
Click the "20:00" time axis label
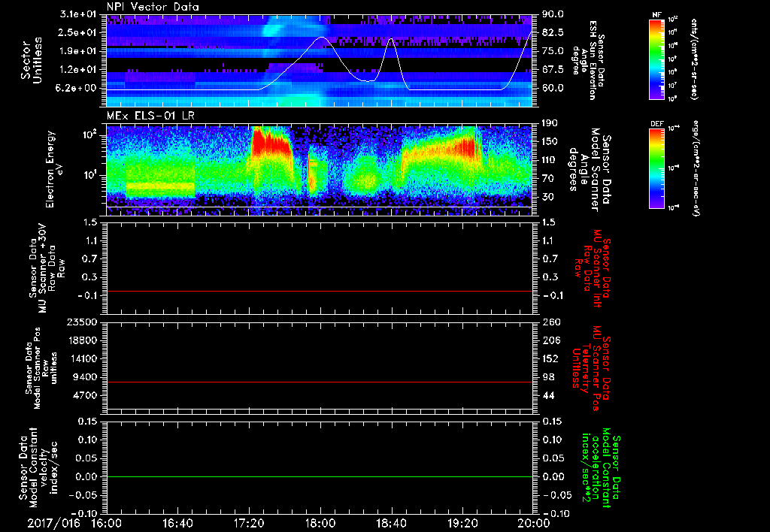pos(534,523)
